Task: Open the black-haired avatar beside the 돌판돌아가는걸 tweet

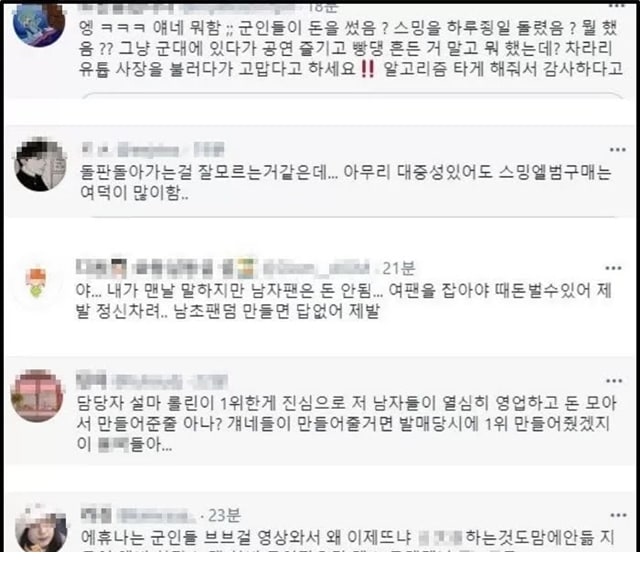Action: coord(40,165)
